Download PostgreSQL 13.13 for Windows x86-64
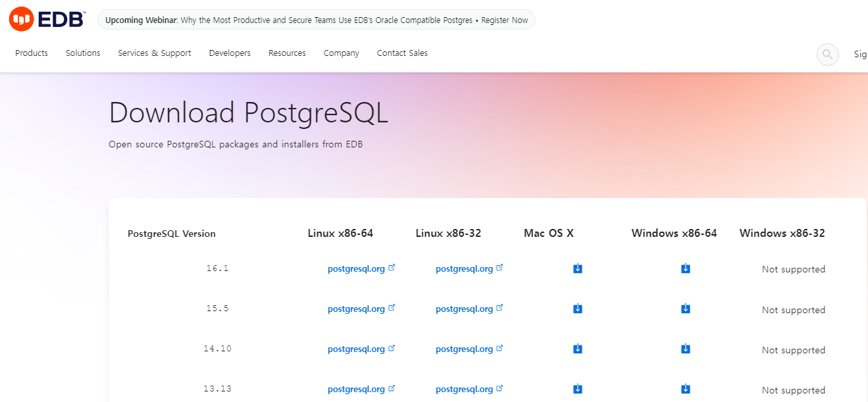The height and width of the screenshot is (402, 868). tap(686, 389)
